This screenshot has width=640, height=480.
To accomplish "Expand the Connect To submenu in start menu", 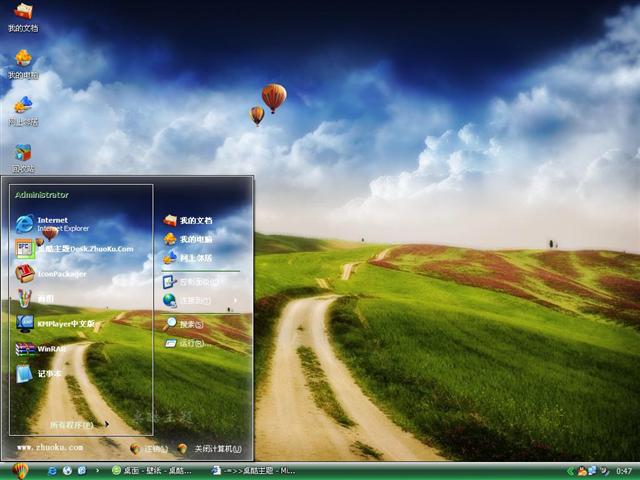I will [x=200, y=300].
